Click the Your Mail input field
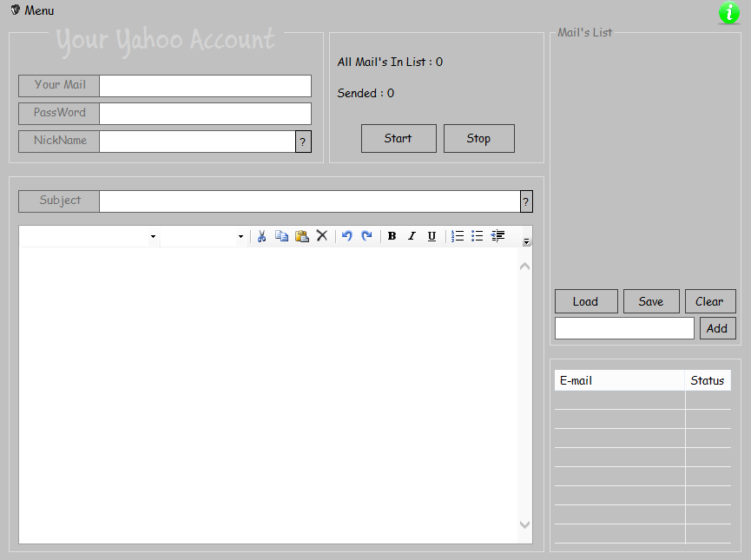 coord(205,86)
